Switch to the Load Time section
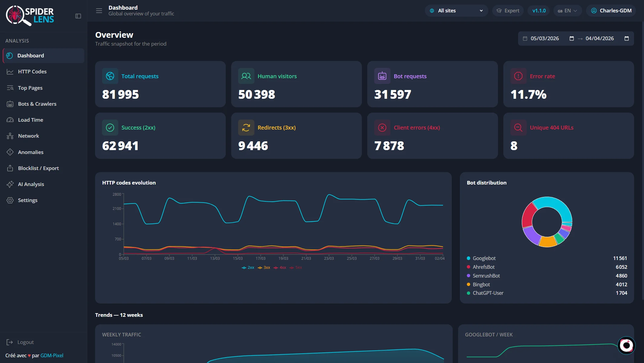 tap(30, 120)
